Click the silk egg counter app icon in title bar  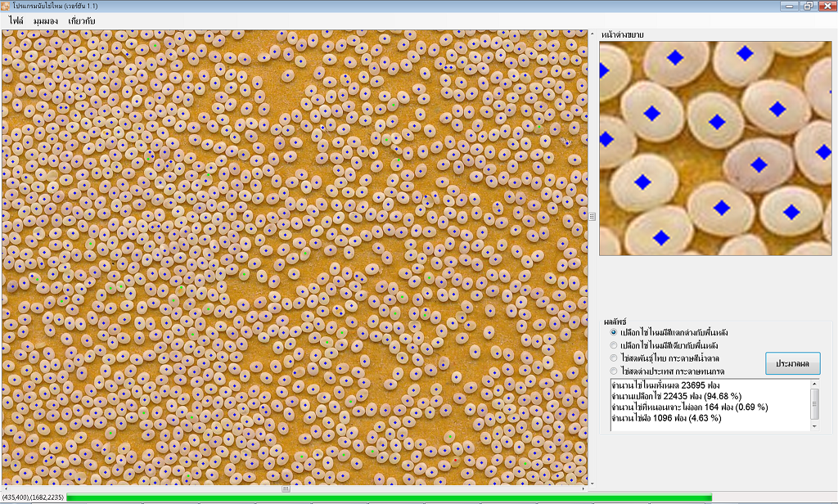pyautogui.click(x=7, y=6)
